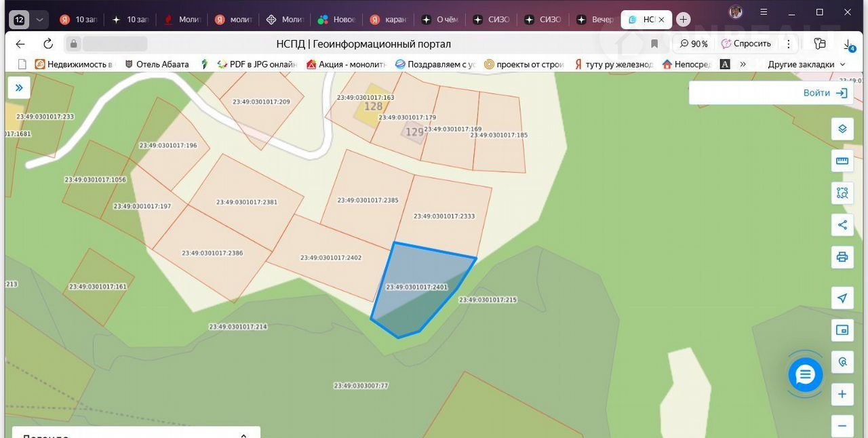Viewport: 868px width, 438px height.
Task: Expand the legend panel at bottom
Action: point(243,435)
